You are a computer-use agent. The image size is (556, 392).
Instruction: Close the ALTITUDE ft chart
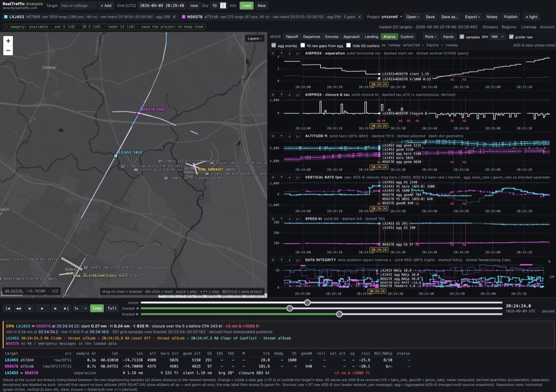pyautogui.click(x=273, y=136)
